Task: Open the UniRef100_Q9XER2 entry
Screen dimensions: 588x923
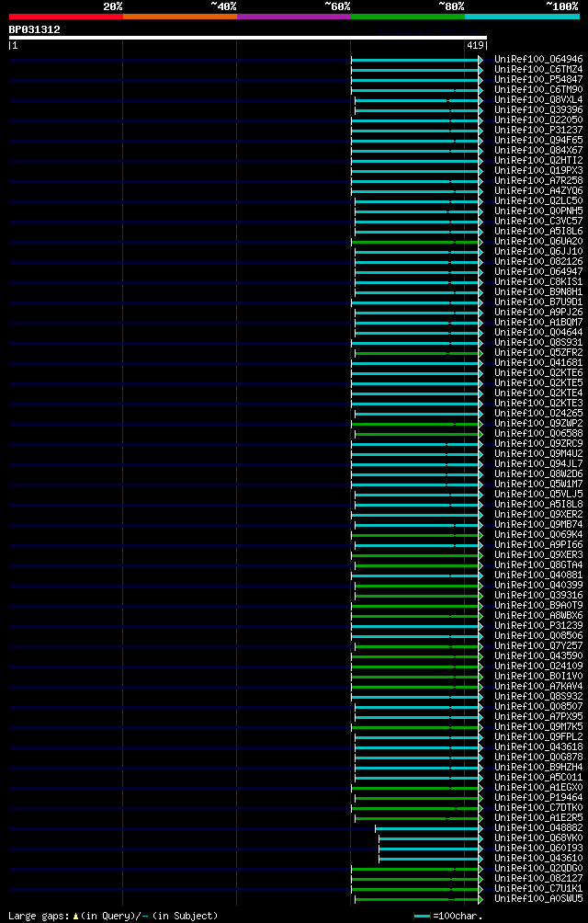Action: (x=538, y=515)
